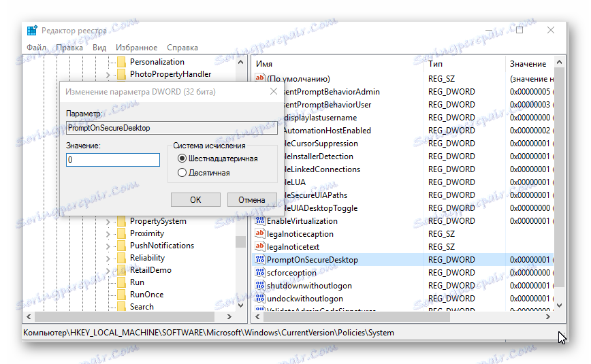Click the Personalization folder icon
Screen dimensions: 591x364
pyautogui.click(x=121, y=62)
